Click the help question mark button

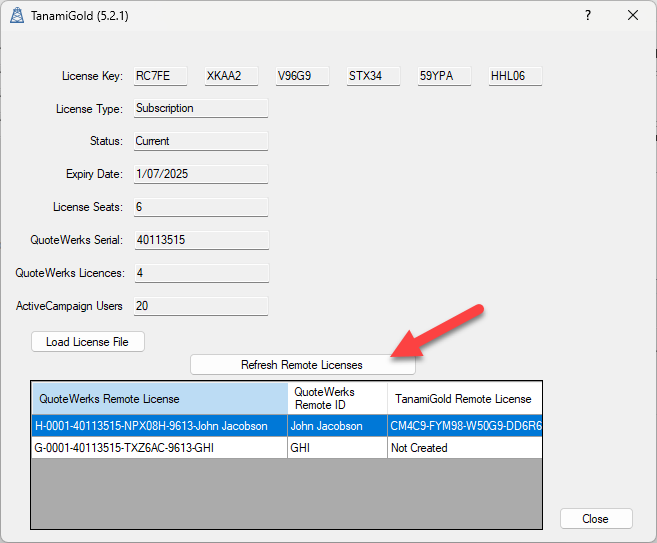(587, 15)
